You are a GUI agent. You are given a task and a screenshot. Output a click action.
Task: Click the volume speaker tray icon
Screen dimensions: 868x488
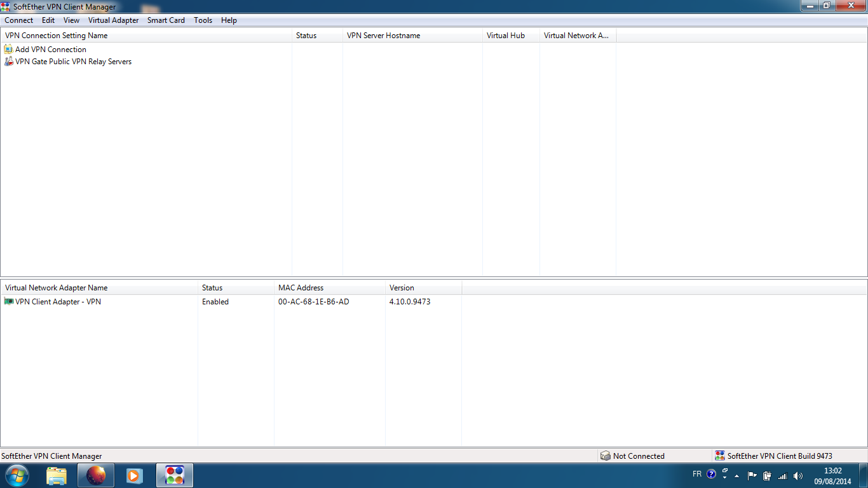tap(798, 475)
